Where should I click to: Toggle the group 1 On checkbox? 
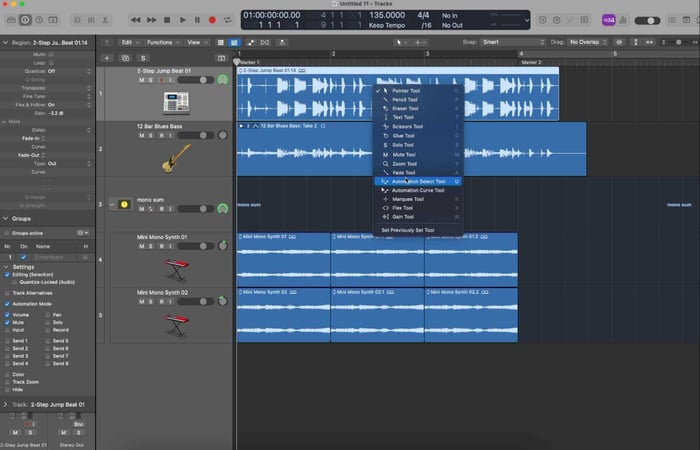click(x=24, y=257)
